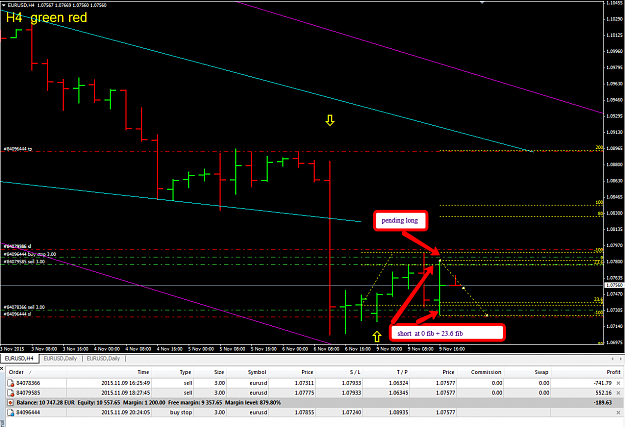The width and height of the screenshot is (625, 427).
Task: Click stop loss 1.07240 of the buy stop
Action: [x=352, y=412]
